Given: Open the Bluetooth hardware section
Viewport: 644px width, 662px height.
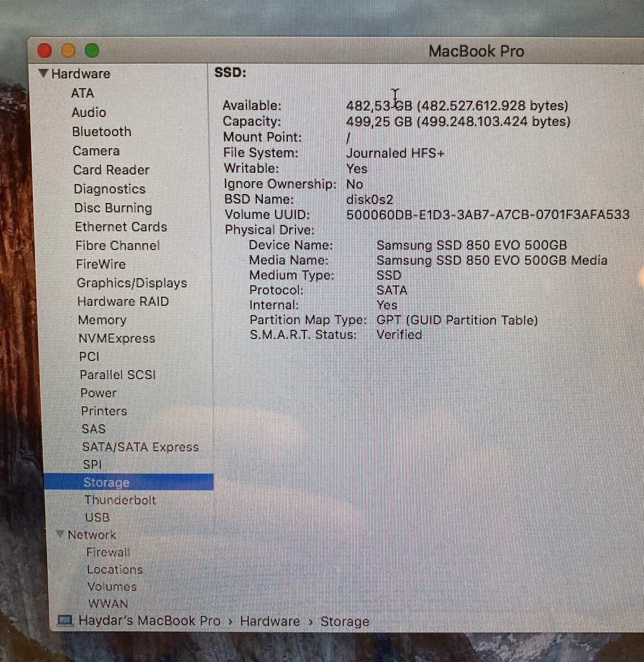Looking at the screenshot, I should click(102, 132).
